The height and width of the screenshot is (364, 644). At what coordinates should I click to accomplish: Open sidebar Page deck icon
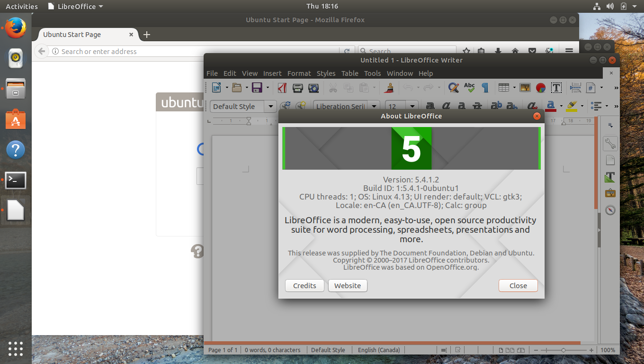tap(610, 160)
